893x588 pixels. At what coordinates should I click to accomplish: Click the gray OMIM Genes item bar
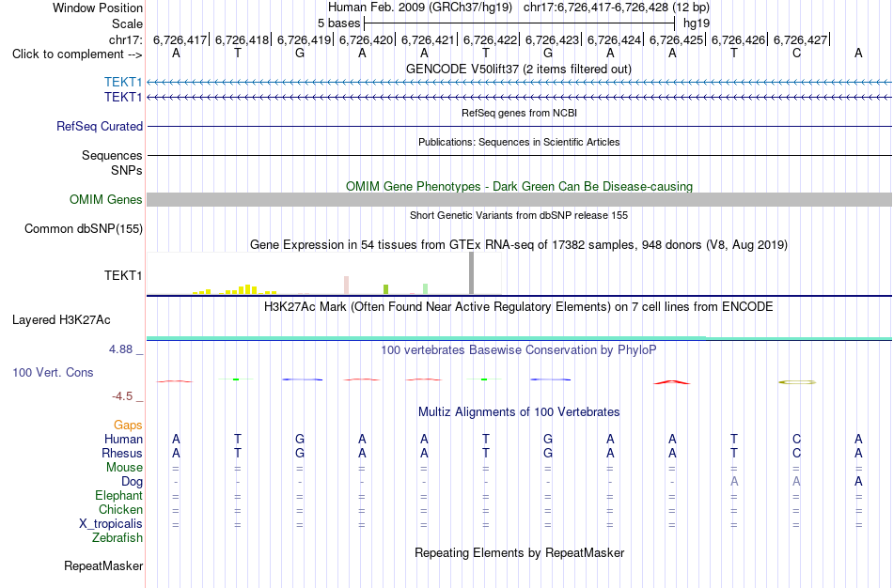(519, 199)
